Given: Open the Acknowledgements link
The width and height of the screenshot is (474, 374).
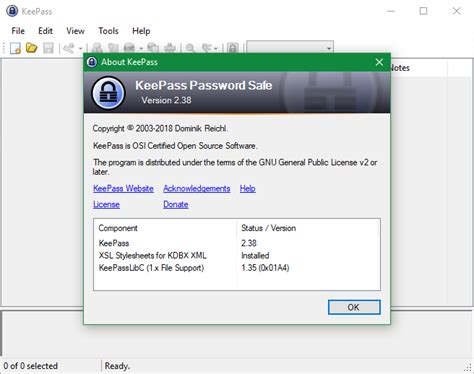Looking at the screenshot, I should (x=197, y=188).
